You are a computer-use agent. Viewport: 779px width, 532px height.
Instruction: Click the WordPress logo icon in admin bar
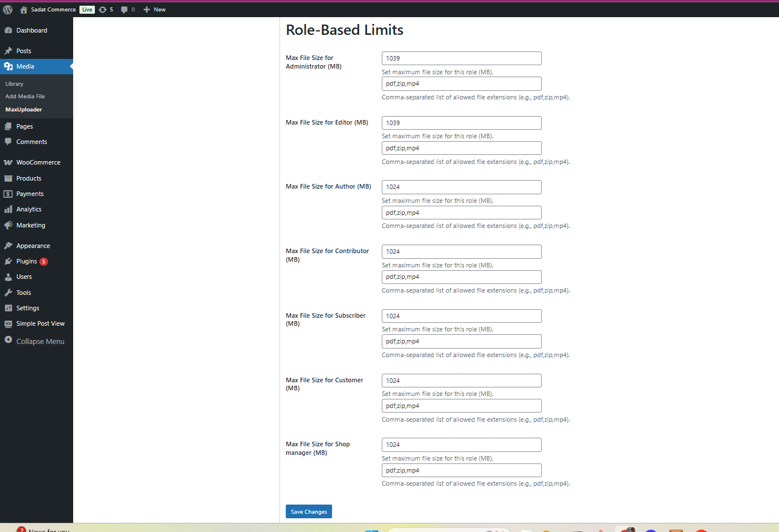coord(8,10)
